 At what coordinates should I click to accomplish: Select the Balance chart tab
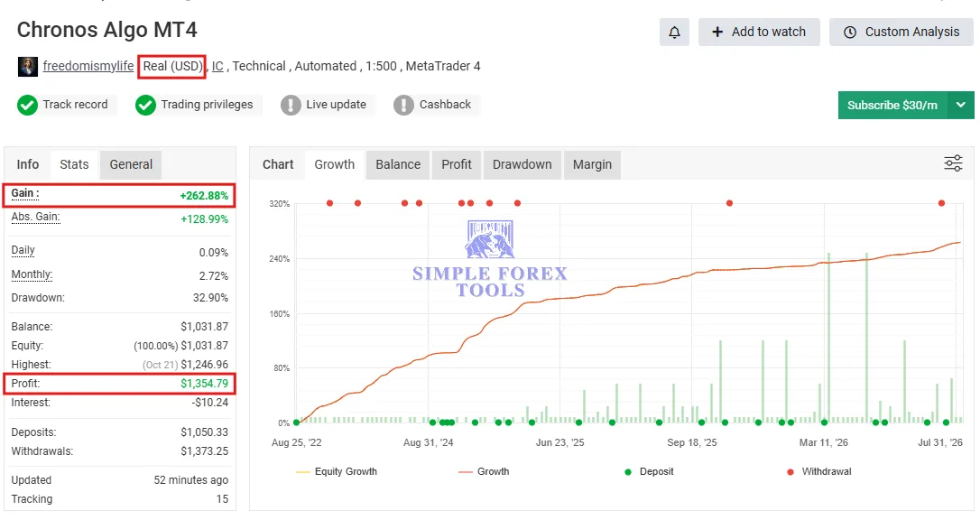click(397, 164)
